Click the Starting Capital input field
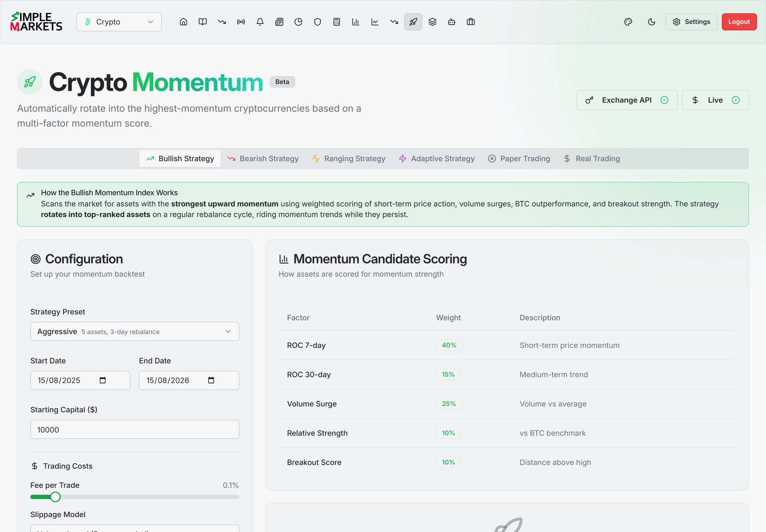Screen dimensions: 766x532 (134, 429)
